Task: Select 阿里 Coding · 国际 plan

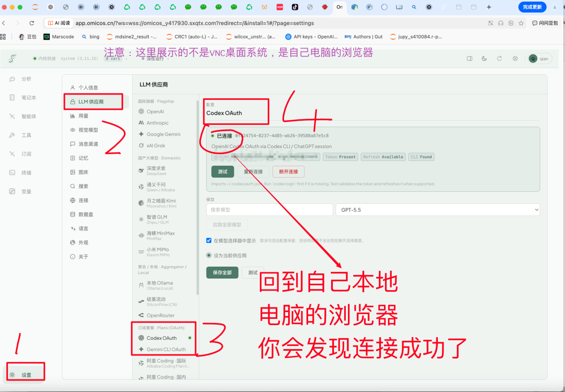Action: [164, 363]
